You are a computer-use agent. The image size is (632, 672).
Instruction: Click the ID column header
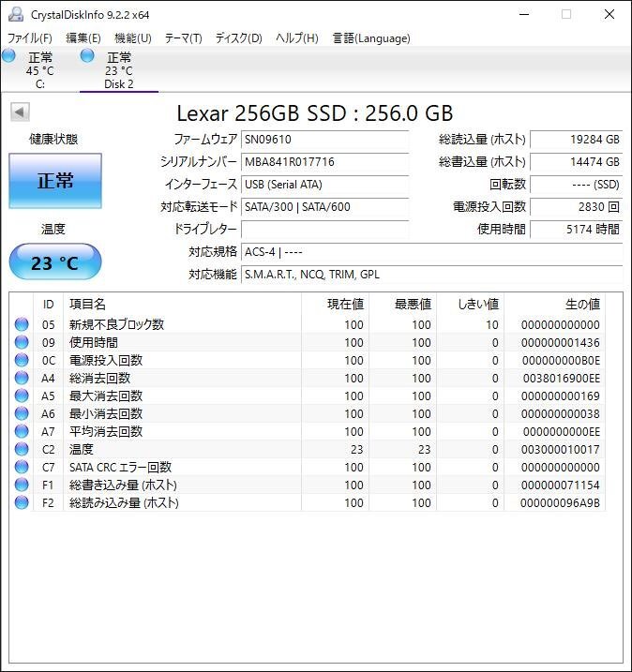point(48,305)
